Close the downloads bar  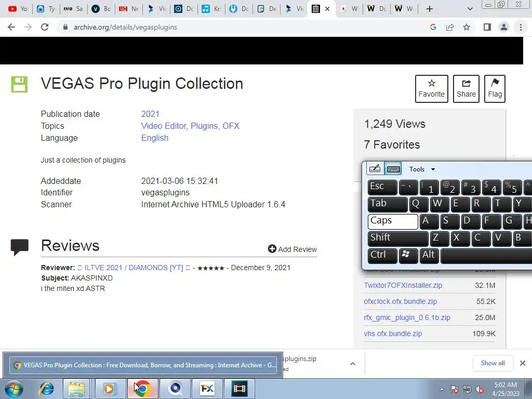coord(523,363)
